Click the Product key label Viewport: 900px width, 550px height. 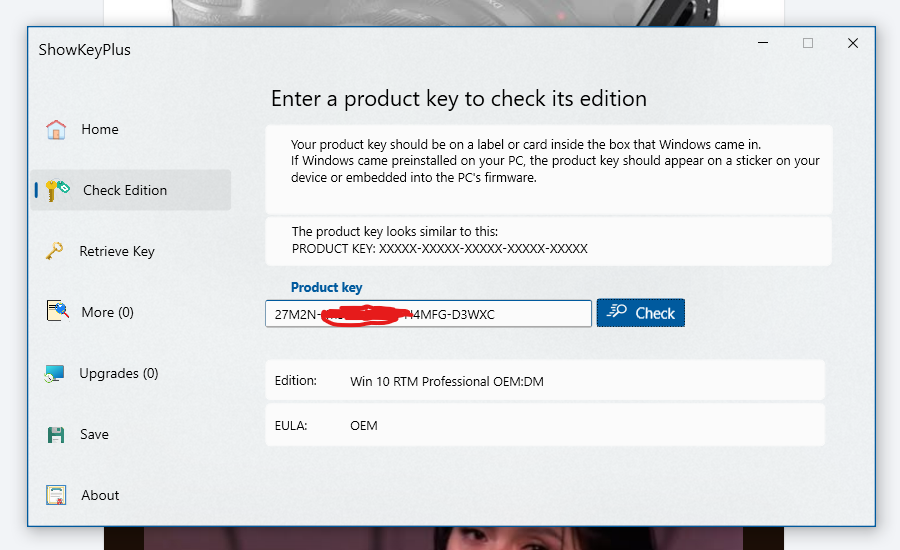coord(327,288)
